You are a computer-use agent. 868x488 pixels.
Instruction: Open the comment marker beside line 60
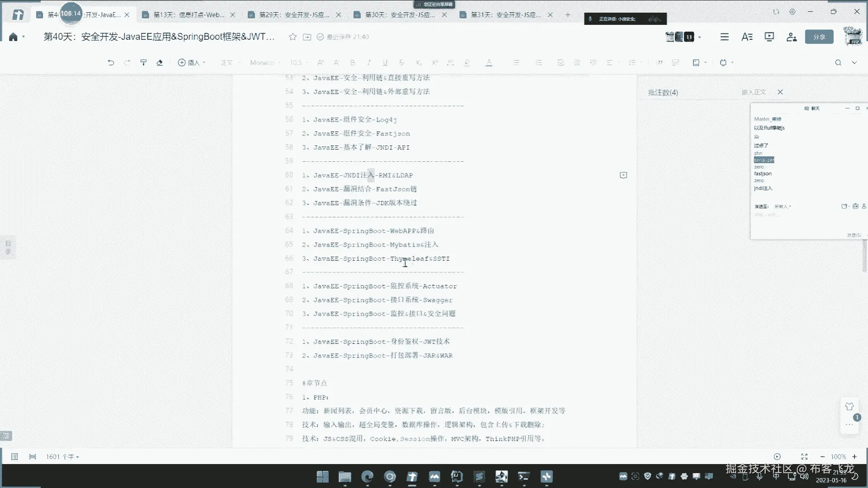pyautogui.click(x=623, y=175)
